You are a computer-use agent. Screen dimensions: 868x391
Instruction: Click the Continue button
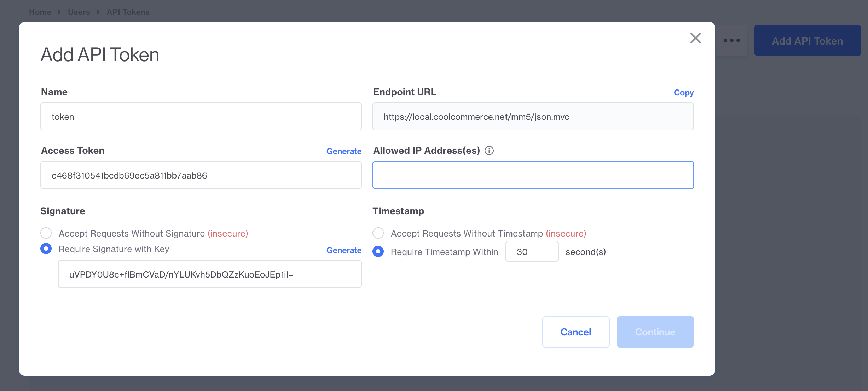pyautogui.click(x=655, y=332)
